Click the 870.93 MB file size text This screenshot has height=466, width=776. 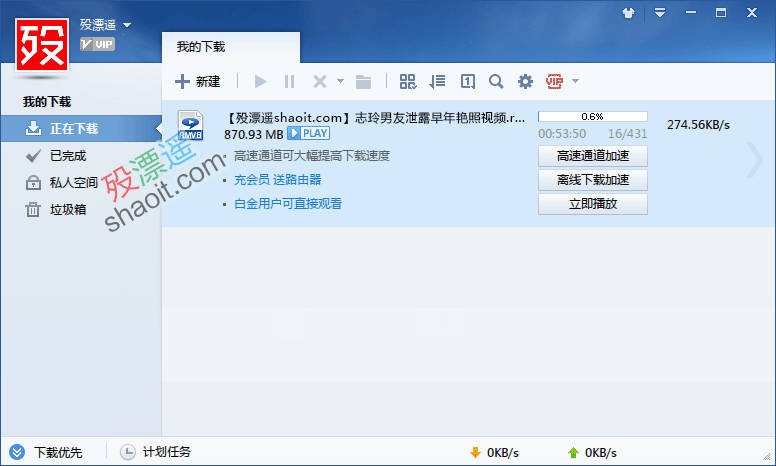(x=253, y=134)
